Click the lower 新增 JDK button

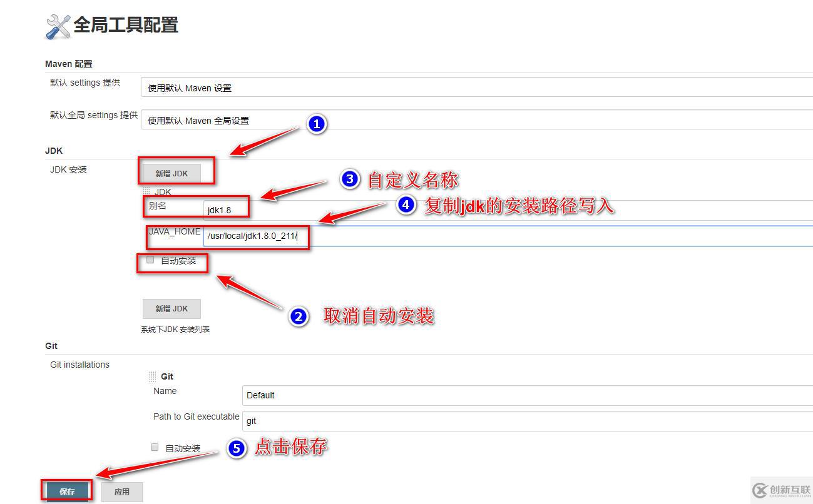[171, 309]
